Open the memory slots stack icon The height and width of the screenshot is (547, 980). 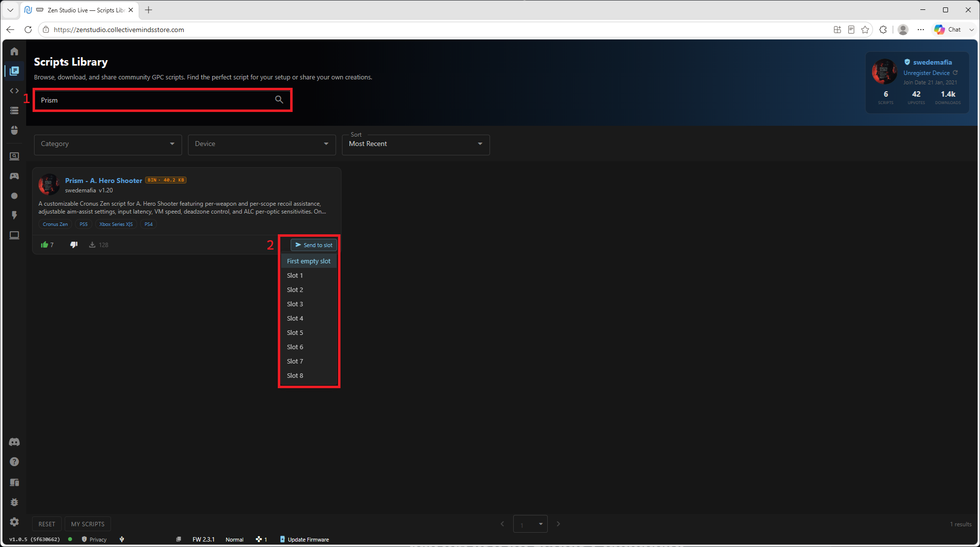click(x=14, y=110)
